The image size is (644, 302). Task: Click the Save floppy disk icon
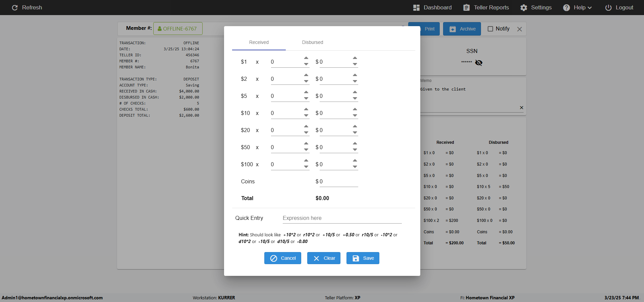tap(356, 258)
